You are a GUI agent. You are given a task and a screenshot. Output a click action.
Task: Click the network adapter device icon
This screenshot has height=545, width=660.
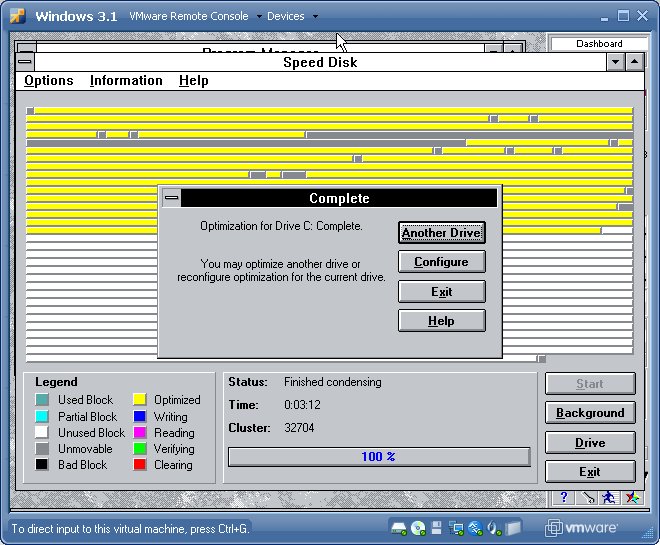(x=456, y=528)
